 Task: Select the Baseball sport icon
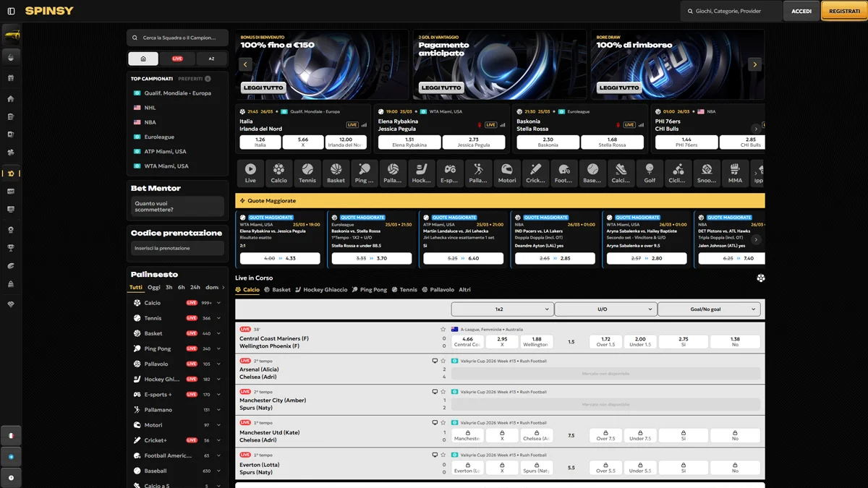pyautogui.click(x=592, y=173)
